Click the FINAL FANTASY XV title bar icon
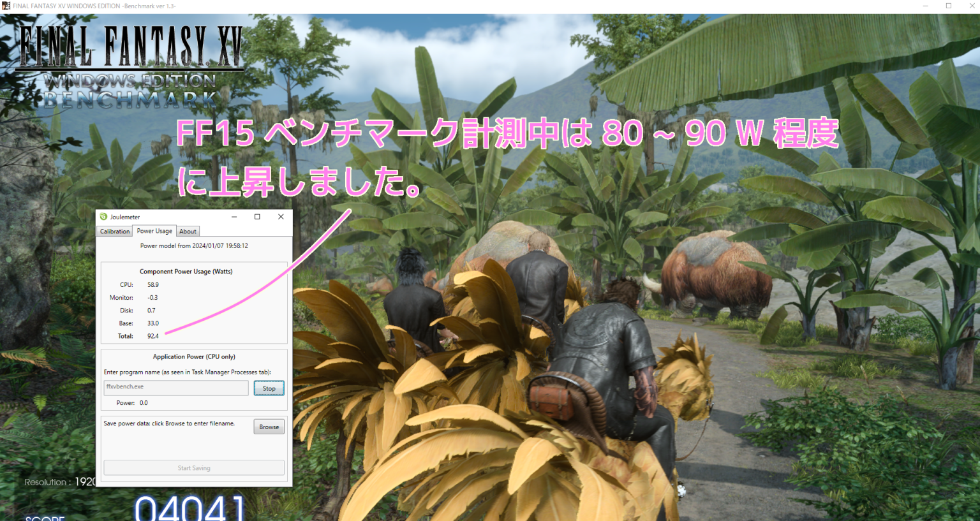The image size is (980, 521). point(6,6)
